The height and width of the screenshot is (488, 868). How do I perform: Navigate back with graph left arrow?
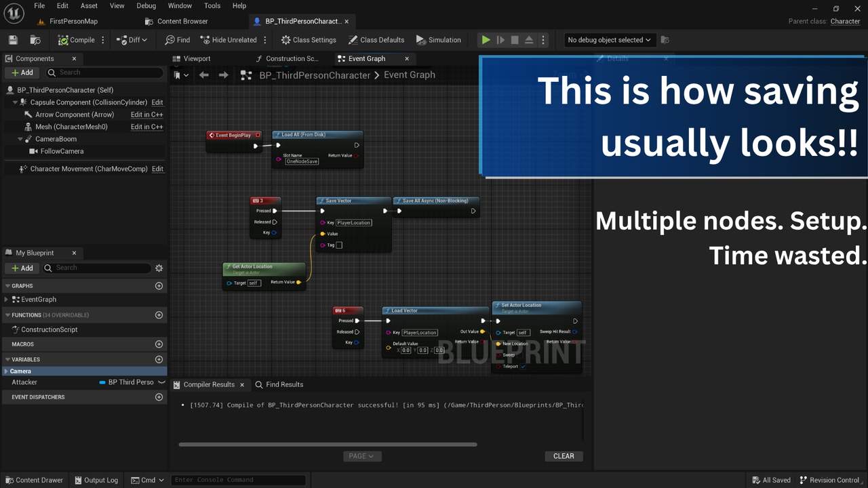(x=204, y=75)
